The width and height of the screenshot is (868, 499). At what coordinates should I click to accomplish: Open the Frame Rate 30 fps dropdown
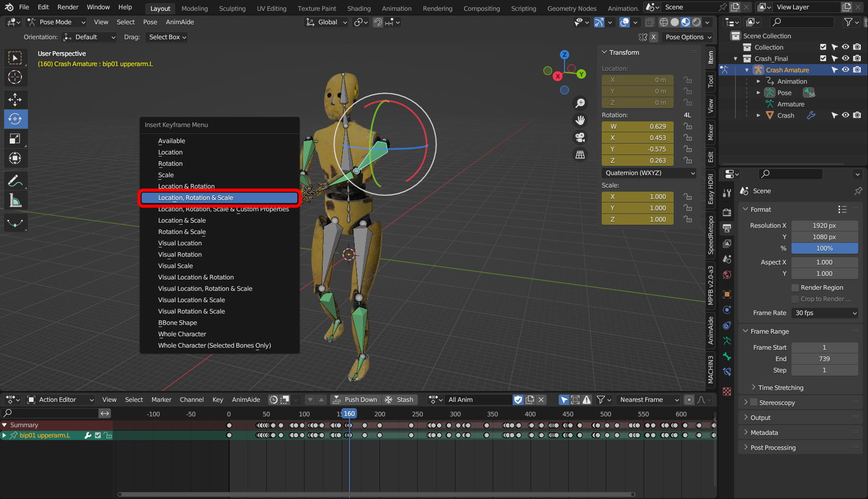point(825,313)
